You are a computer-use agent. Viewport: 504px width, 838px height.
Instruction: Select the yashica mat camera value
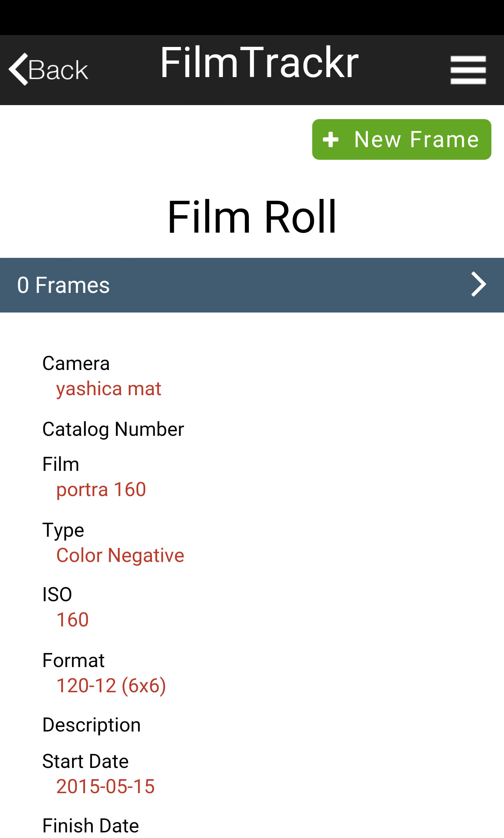[108, 389]
